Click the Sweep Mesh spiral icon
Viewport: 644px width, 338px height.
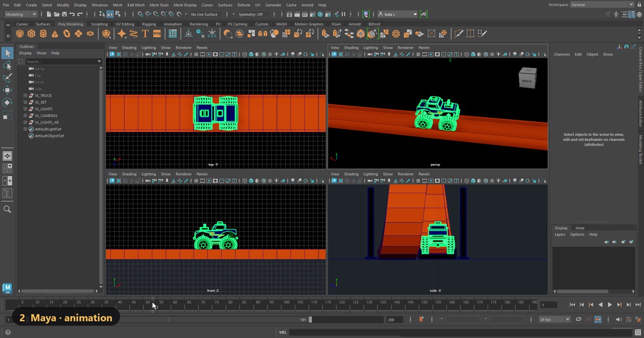pos(133,34)
